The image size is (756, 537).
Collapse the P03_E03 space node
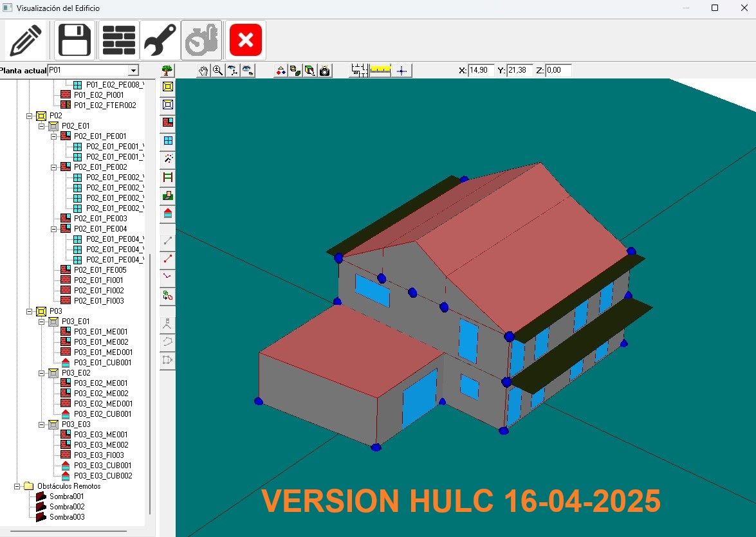pyautogui.click(x=42, y=424)
